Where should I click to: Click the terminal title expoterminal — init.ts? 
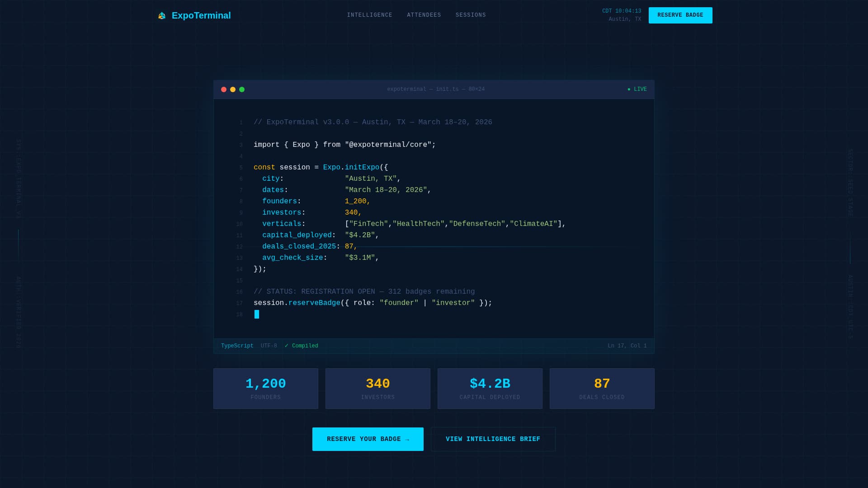pos(436,89)
